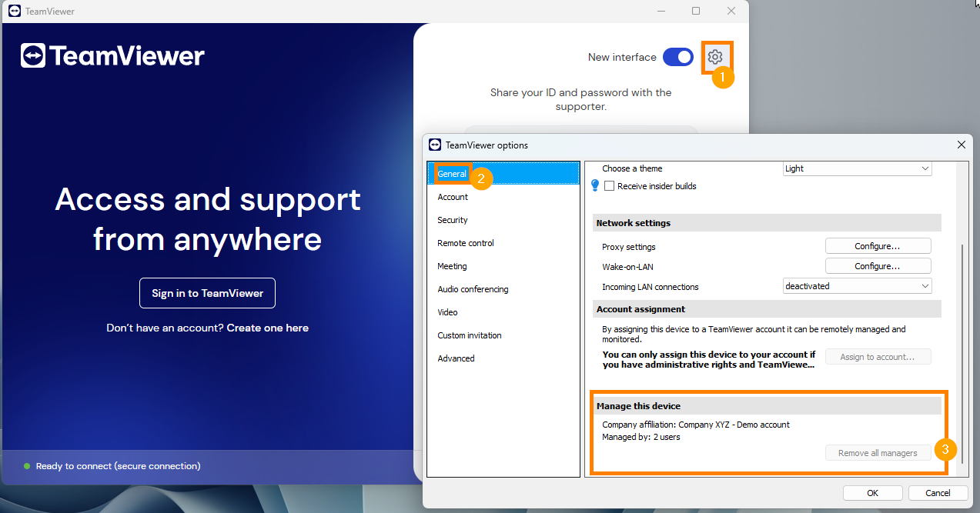Click 'Company affiliation: Company XYZ' text

[x=696, y=425]
